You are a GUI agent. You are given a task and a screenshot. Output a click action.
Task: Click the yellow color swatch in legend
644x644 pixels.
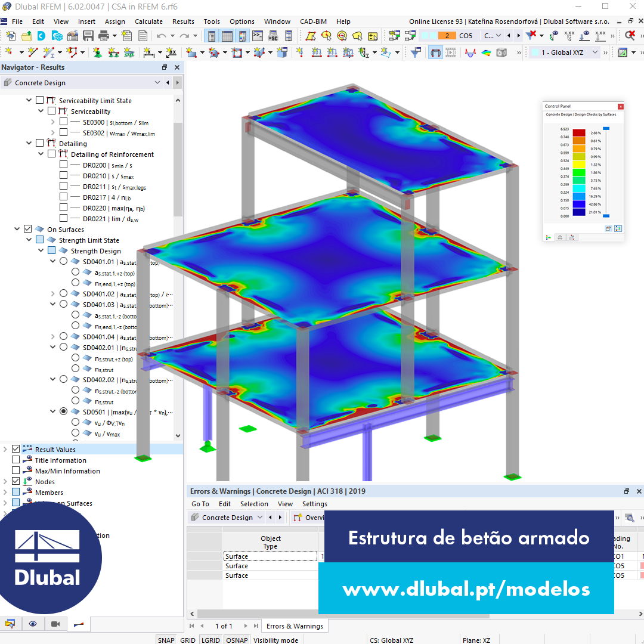point(578,165)
